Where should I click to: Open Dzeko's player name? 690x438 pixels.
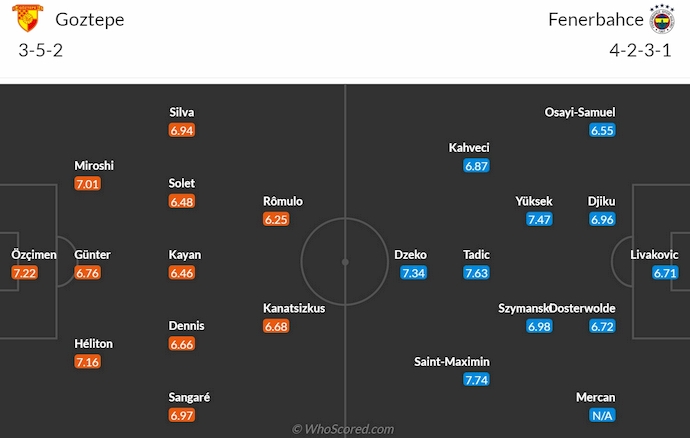[x=411, y=255]
